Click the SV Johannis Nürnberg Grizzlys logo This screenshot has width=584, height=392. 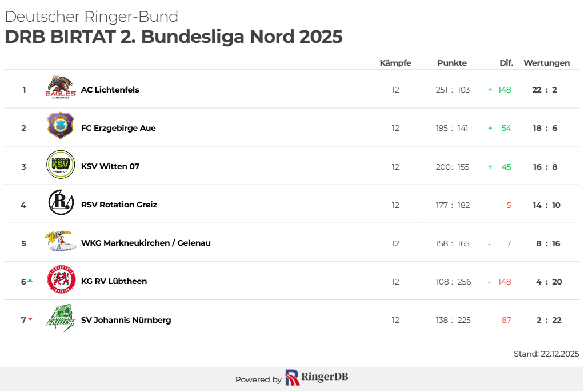pos(61,318)
